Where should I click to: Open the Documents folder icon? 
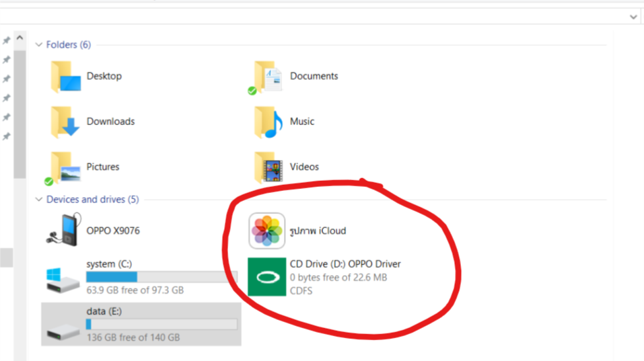266,77
